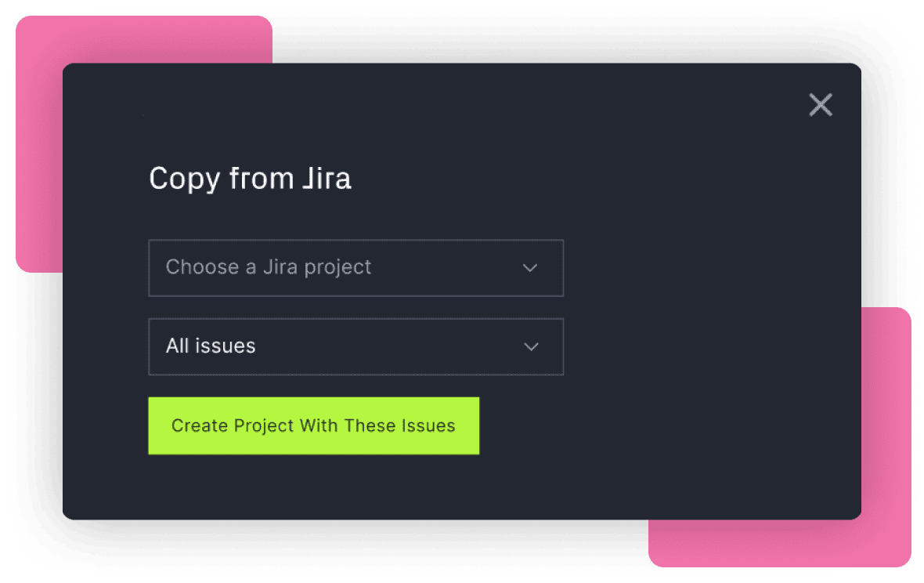924x583 pixels.
Task: Open the Choose a Jira project dropdown
Action: point(356,268)
